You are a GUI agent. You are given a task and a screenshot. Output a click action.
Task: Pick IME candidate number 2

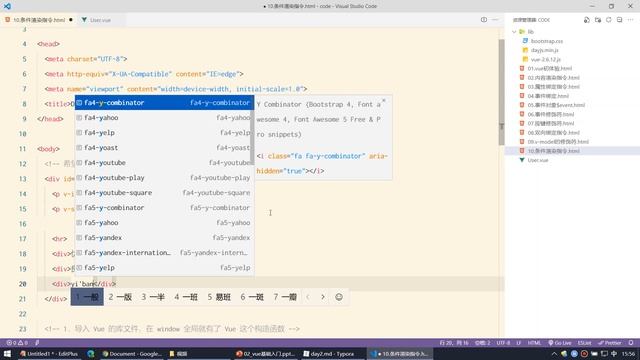[120, 297]
